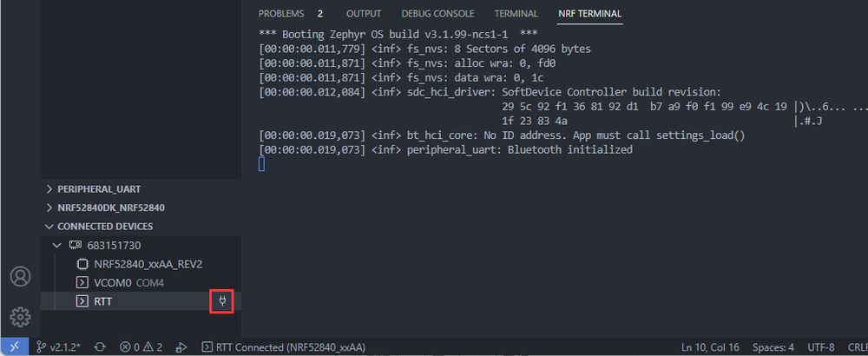Image resolution: width=868 pixels, height=356 pixels.
Task: Collapse the CONNECTED DEVICES section
Action: pyautogui.click(x=104, y=227)
